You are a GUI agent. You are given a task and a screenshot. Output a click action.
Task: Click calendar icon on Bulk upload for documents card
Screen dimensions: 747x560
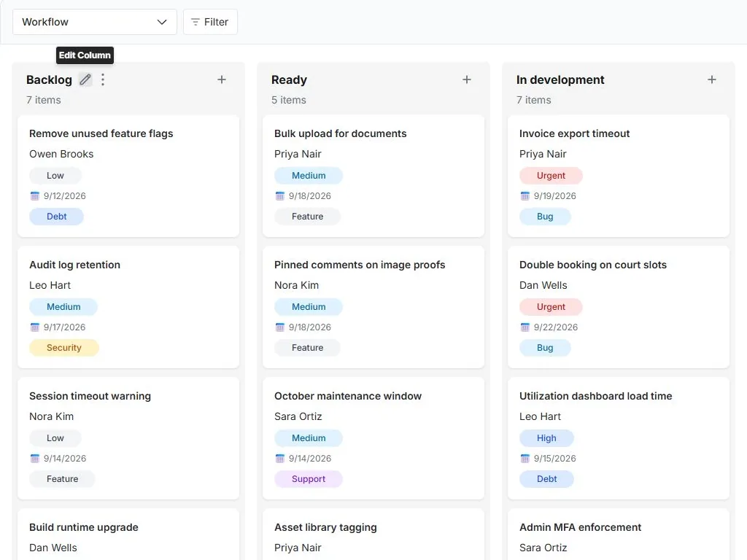pyautogui.click(x=279, y=195)
